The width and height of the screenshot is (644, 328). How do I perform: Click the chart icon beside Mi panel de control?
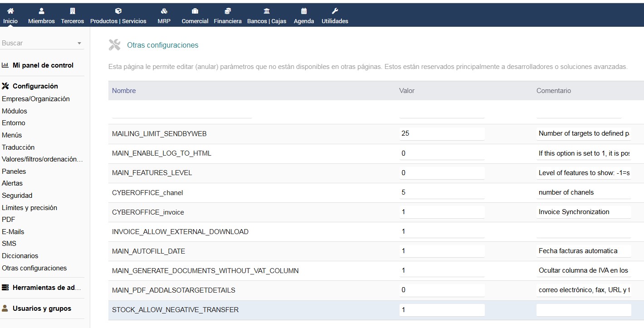click(x=5, y=65)
